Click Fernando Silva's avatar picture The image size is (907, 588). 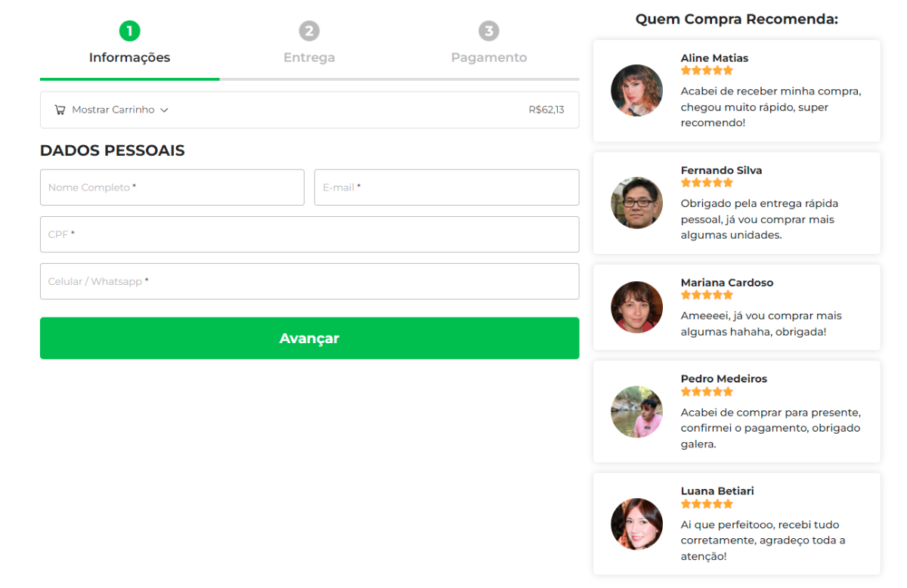pos(636,203)
